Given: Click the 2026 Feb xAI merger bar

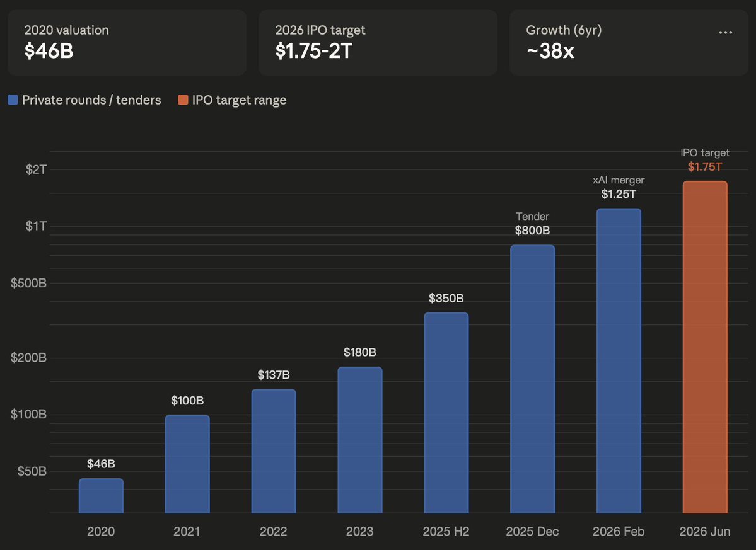Looking at the screenshot, I should pos(619,360).
